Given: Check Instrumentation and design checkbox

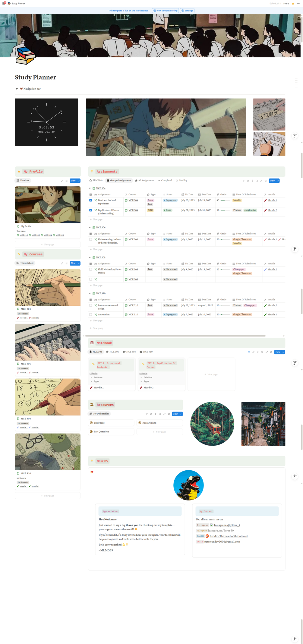Looking at the screenshot, I should (x=90, y=305).
